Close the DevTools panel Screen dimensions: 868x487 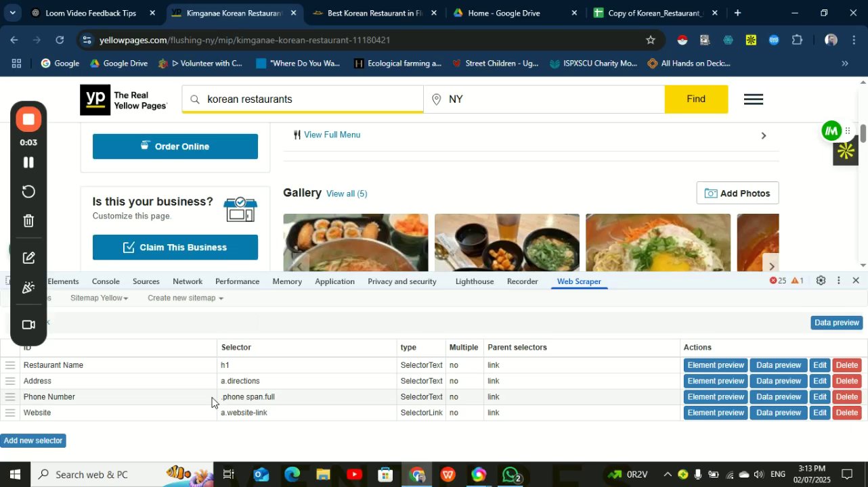[856, 281]
